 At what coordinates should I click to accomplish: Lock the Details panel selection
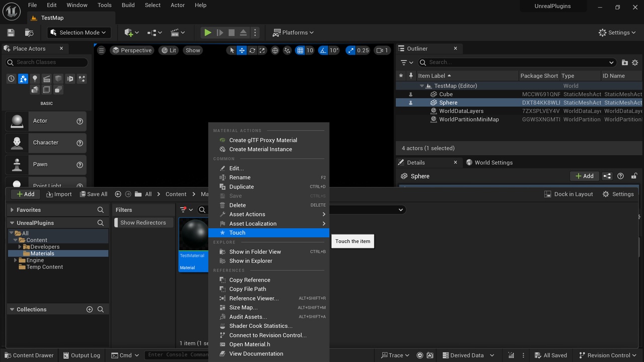tap(634, 176)
